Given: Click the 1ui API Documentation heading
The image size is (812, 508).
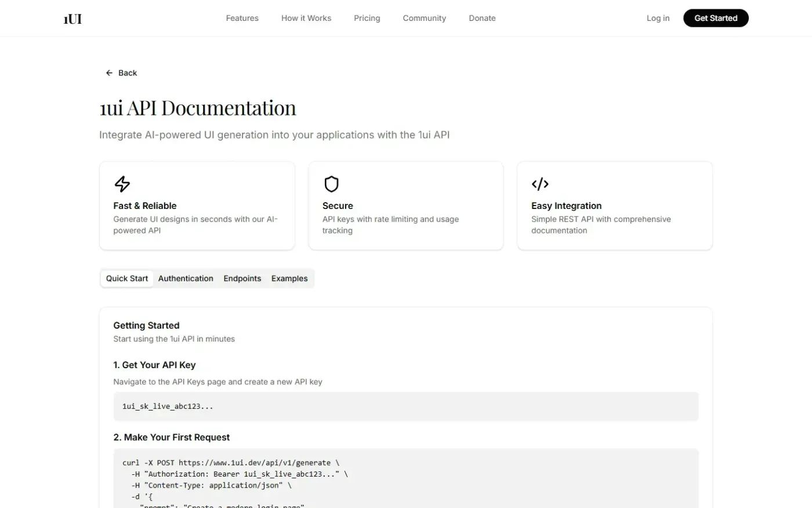Looking at the screenshot, I should (198, 108).
